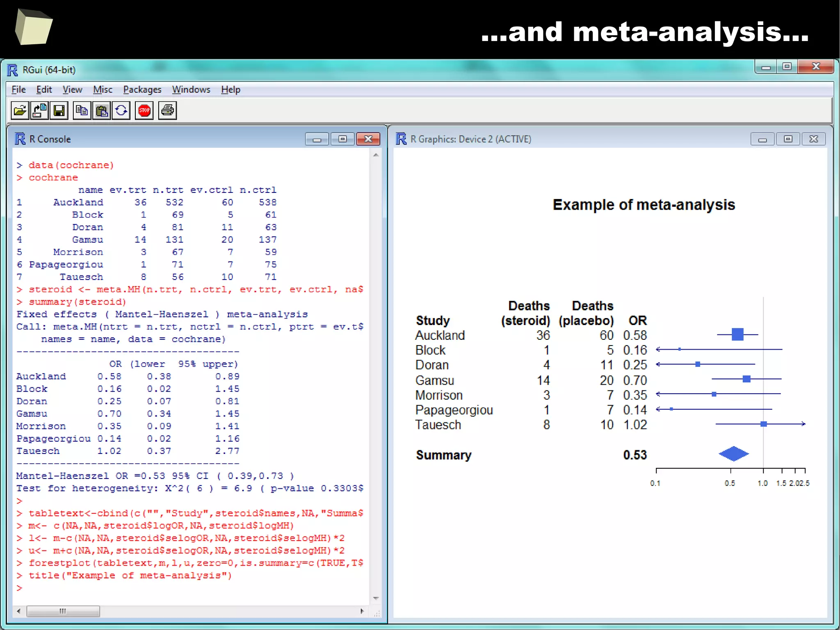The height and width of the screenshot is (630, 840).
Task: Click the R logo in RGui title bar
Action: 13,70
